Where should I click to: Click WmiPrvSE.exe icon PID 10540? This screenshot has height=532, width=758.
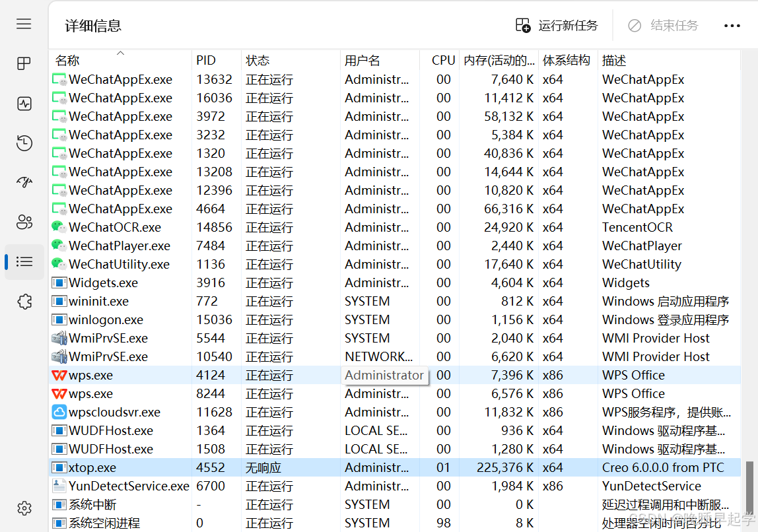pyautogui.click(x=59, y=356)
